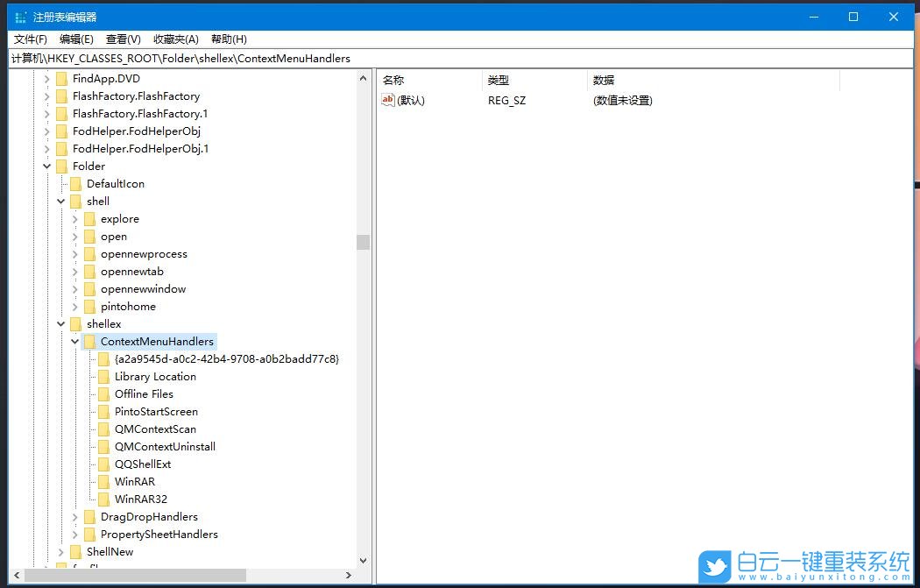Expand the ShellNew node
Image resolution: width=920 pixels, height=588 pixels.
pyautogui.click(x=60, y=551)
